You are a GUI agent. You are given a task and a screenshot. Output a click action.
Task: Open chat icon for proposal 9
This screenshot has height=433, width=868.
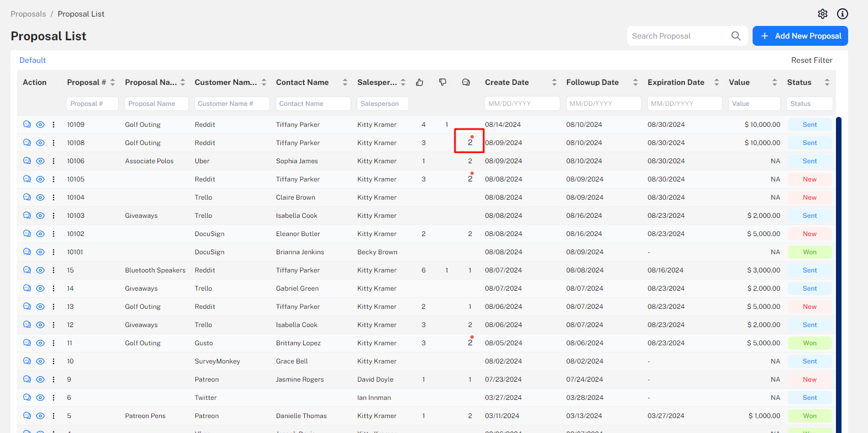point(27,379)
